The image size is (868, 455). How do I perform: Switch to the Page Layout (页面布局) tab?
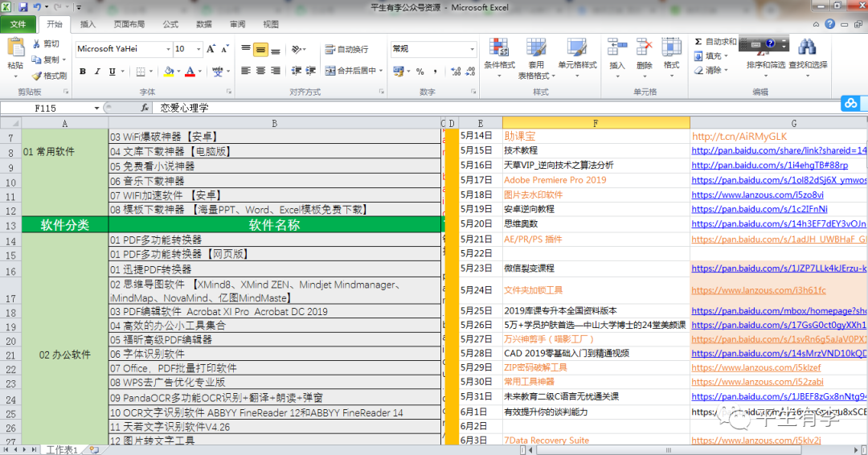129,24
